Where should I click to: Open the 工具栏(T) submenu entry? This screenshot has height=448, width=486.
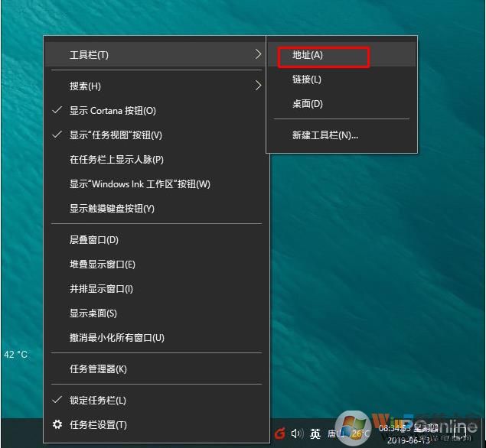155,55
